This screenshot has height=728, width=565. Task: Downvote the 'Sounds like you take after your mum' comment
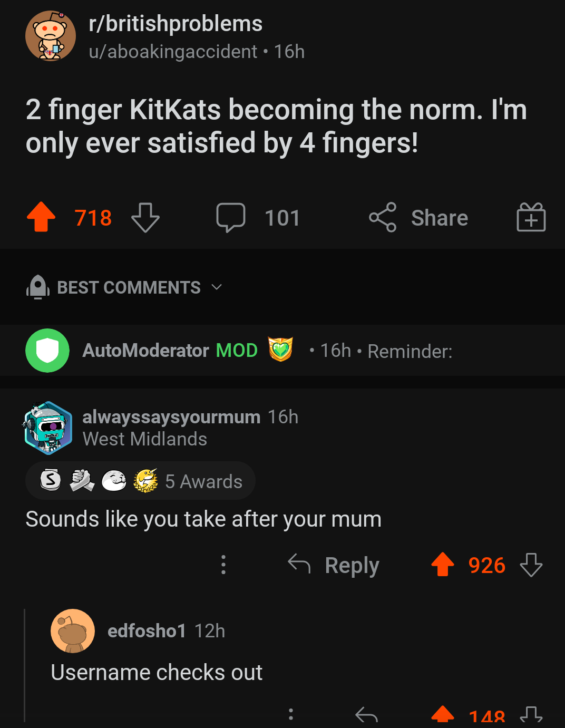click(531, 565)
